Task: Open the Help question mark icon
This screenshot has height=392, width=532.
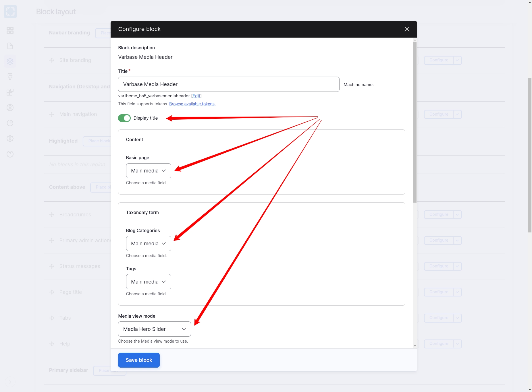Action: click(x=10, y=154)
